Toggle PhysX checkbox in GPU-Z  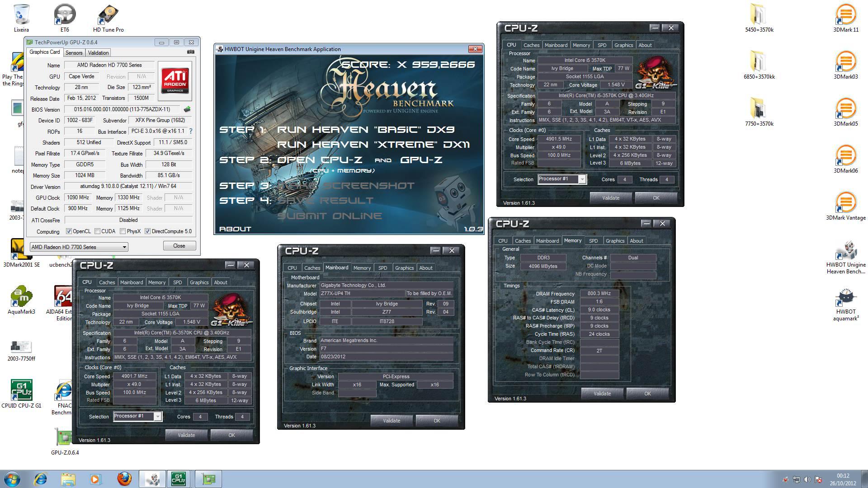pyautogui.click(x=123, y=231)
